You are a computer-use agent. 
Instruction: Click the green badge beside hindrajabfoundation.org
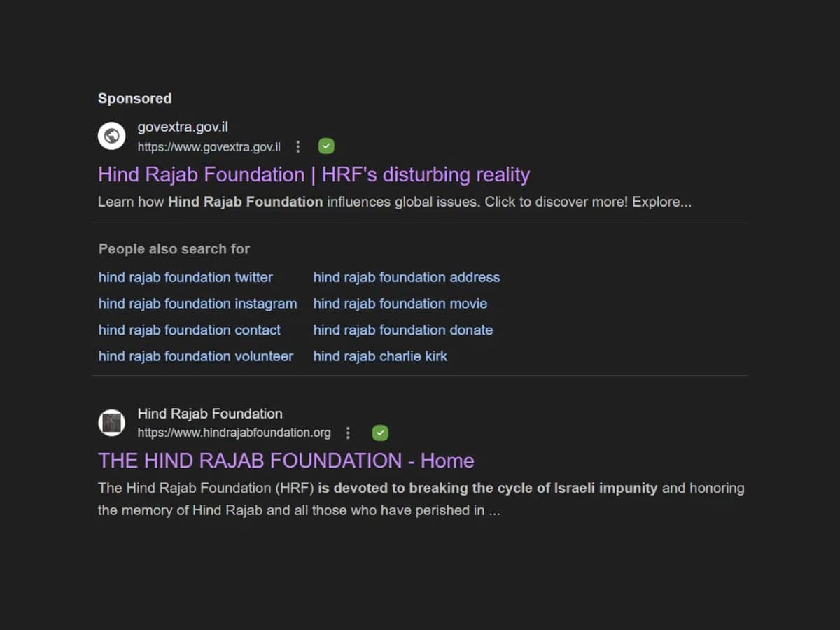(x=380, y=433)
